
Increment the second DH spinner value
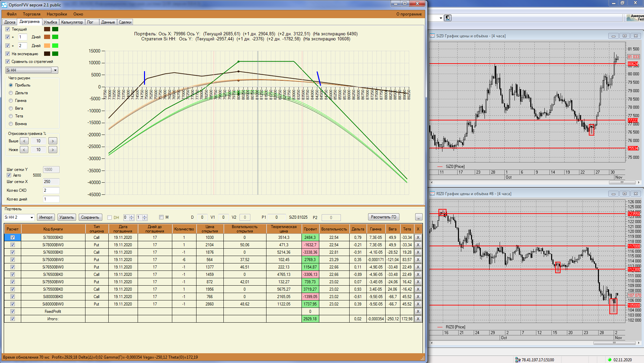(x=145, y=216)
